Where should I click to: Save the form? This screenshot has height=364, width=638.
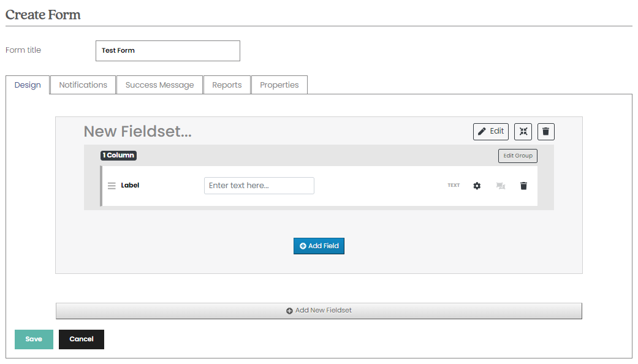pos(34,339)
